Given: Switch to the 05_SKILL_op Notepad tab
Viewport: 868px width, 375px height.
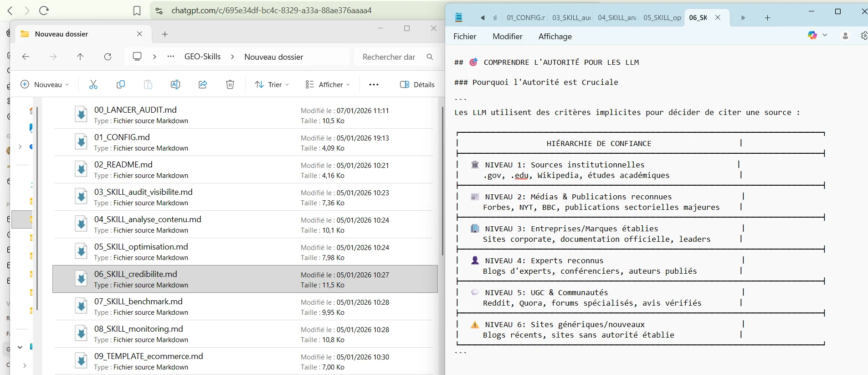Looking at the screenshot, I should [662, 17].
